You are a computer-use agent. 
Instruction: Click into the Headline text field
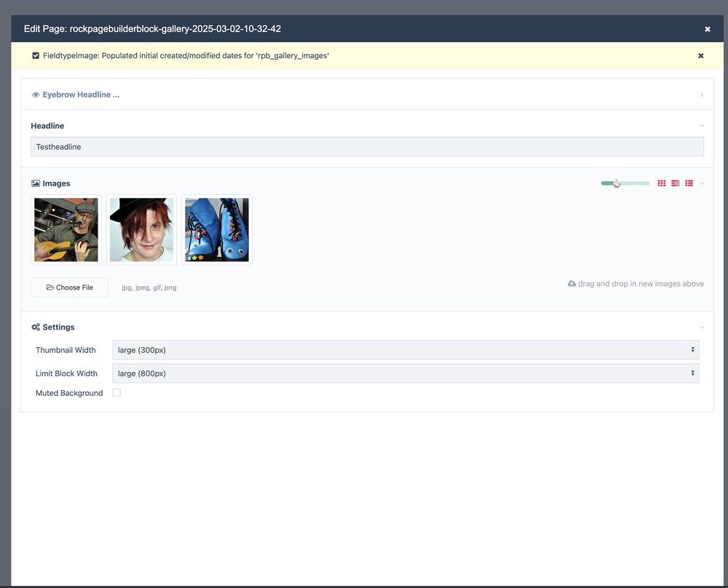tap(367, 147)
